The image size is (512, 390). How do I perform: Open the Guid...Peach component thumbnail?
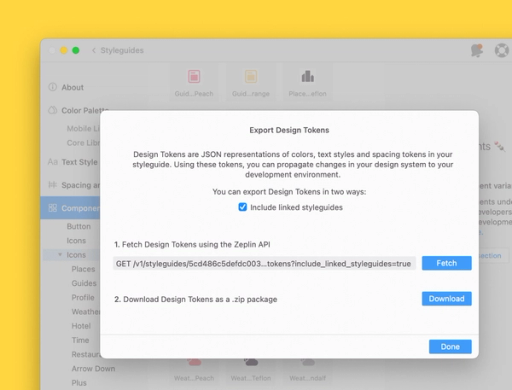tap(194, 76)
